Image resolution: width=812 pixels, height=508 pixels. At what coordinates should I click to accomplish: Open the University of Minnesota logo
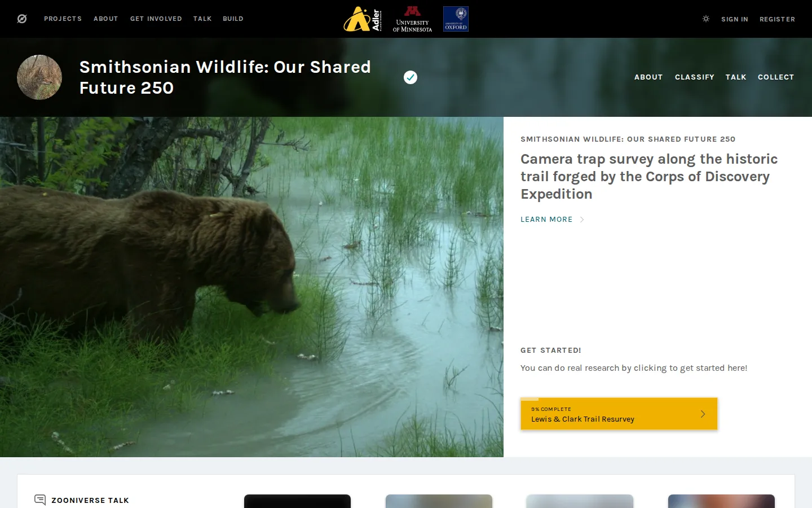[x=412, y=19]
